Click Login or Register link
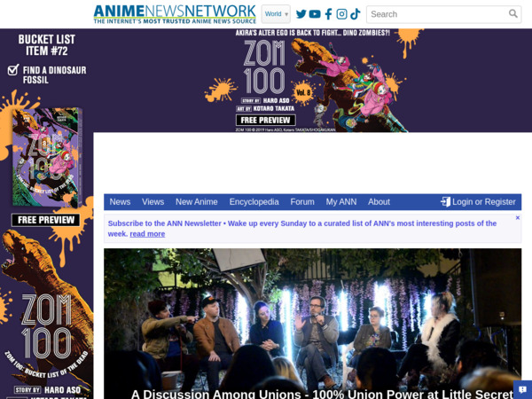Screen dimensions: 532x399 click(478, 202)
